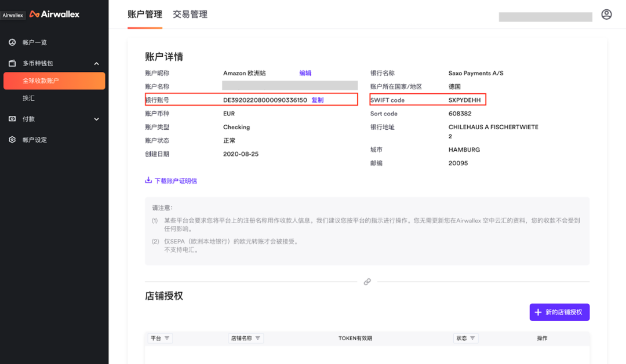Select 全球收款账户 in the sidebar
The width and height of the screenshot is (626, 364).
54,81
